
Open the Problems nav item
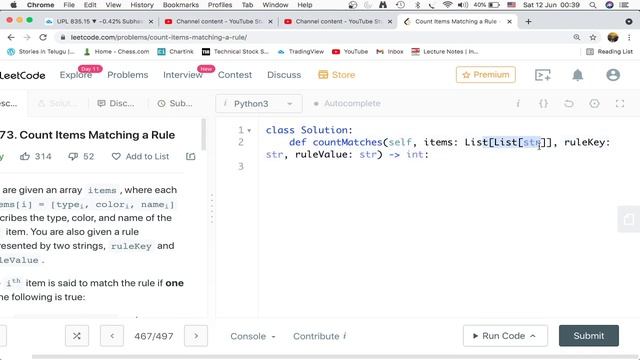128,75
